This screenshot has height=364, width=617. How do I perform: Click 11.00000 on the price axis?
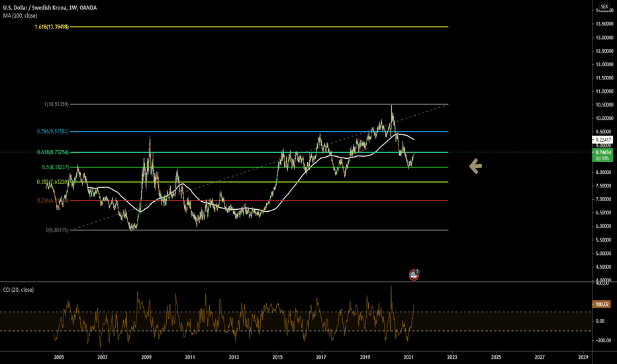604,91
